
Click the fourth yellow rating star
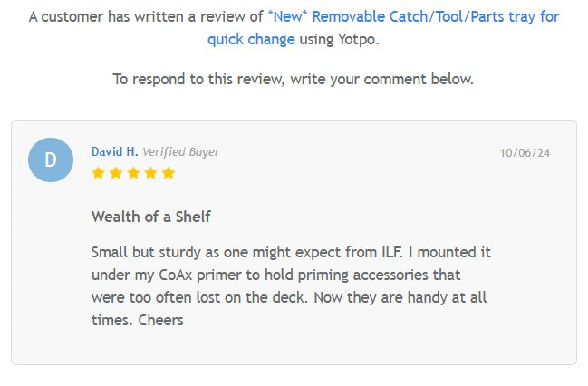[x=150, y=173]
